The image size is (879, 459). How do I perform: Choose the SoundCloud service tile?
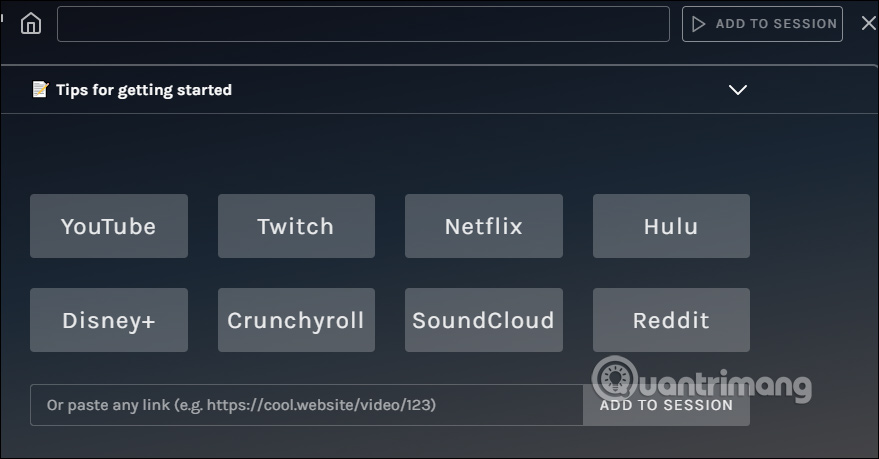(484, 320)
